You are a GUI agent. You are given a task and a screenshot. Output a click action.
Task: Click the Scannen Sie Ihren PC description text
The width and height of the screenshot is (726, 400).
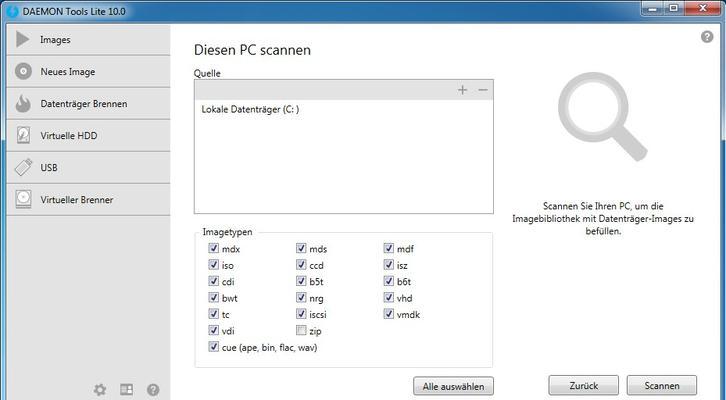[603, 219]
